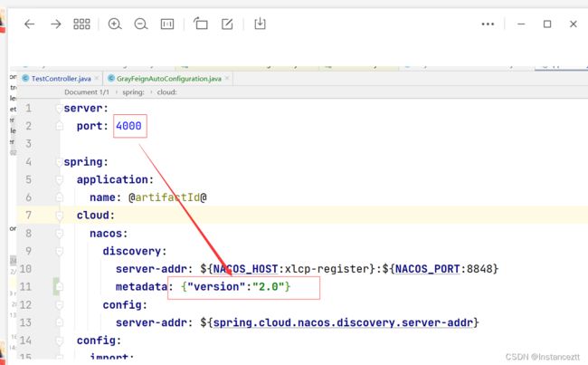Click the NACOS_PORT variable
588x365 pixels.
(428, 269)
